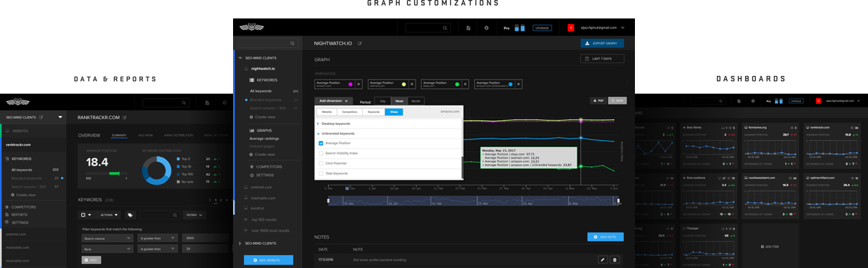The height and width of the screenshot is (268, 868).
Task: Remove the first Average Position amazon.com dimension
Action: click(359, 84)
